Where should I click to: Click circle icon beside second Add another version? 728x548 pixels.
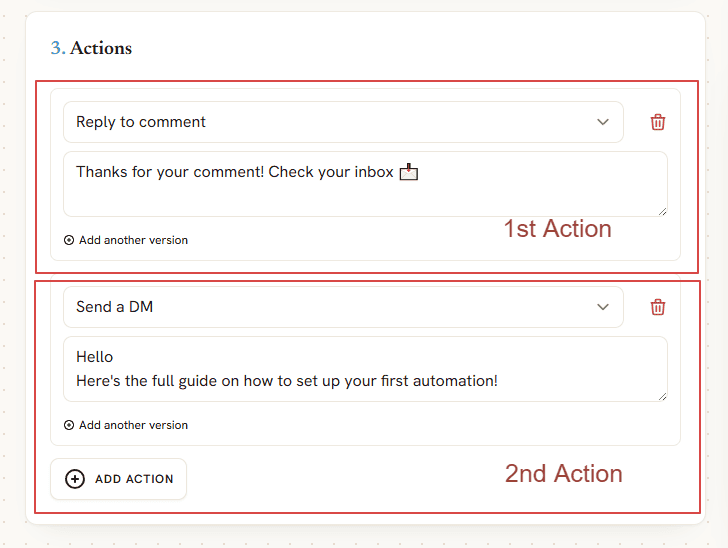tap(69, 425)
